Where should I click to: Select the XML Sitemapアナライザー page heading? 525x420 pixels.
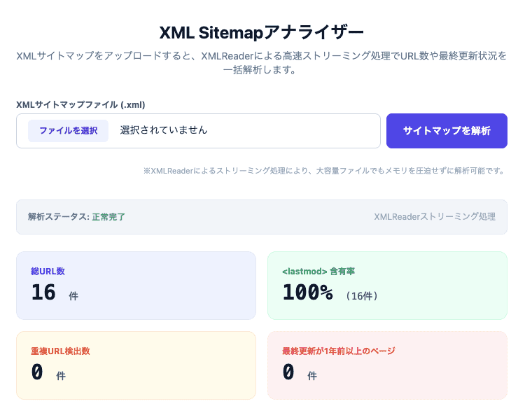pos(262,32)
